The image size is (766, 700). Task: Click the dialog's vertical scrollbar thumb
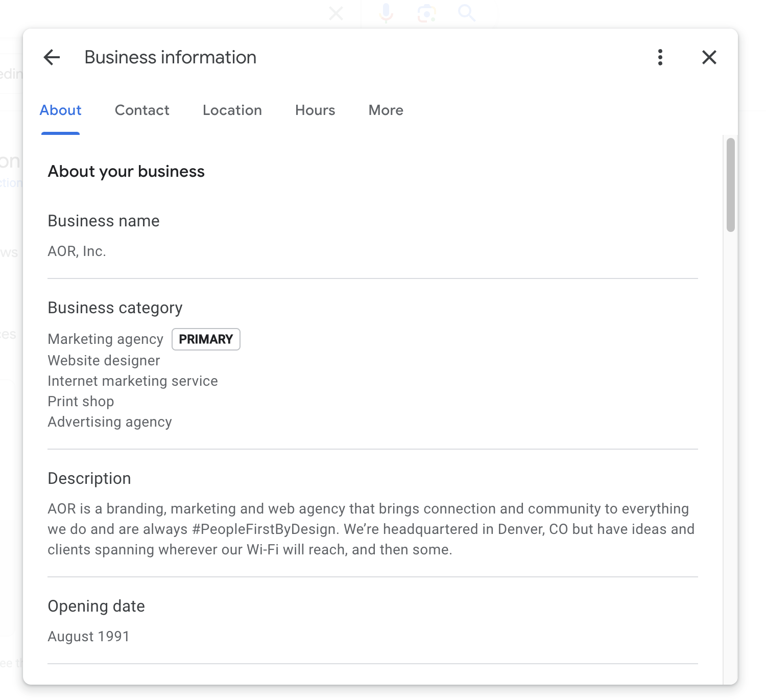coord(731,185)
